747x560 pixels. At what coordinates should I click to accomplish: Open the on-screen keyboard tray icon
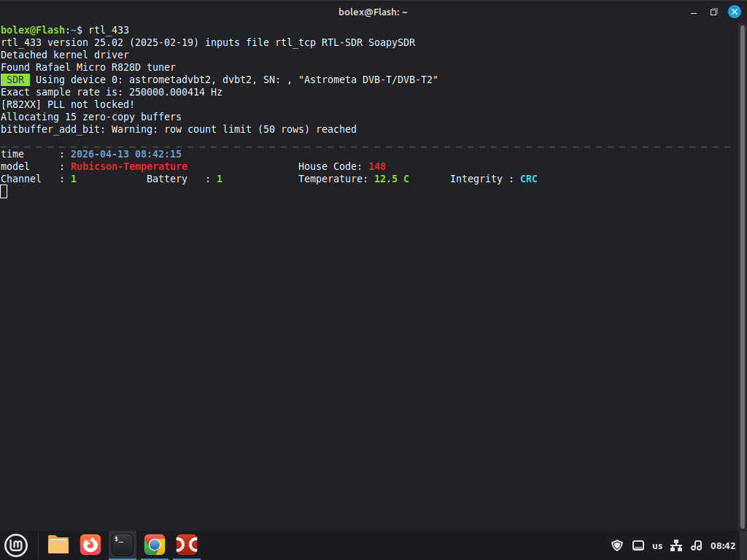[x=638, y=545]
